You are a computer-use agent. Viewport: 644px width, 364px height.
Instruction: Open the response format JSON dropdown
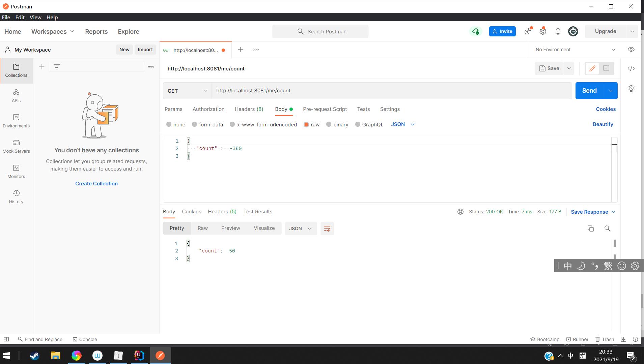click(x=301, y=229)
